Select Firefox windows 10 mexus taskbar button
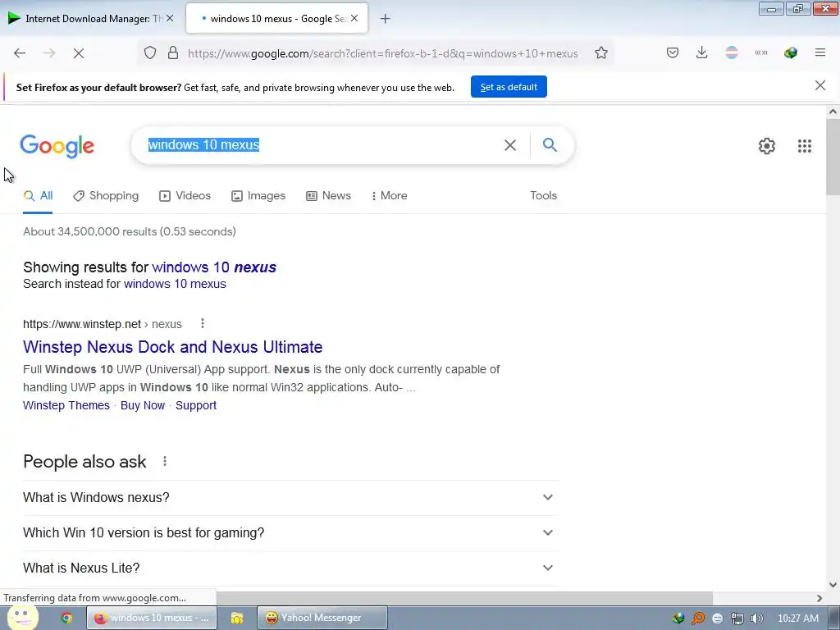 click(x=152, y=618)
